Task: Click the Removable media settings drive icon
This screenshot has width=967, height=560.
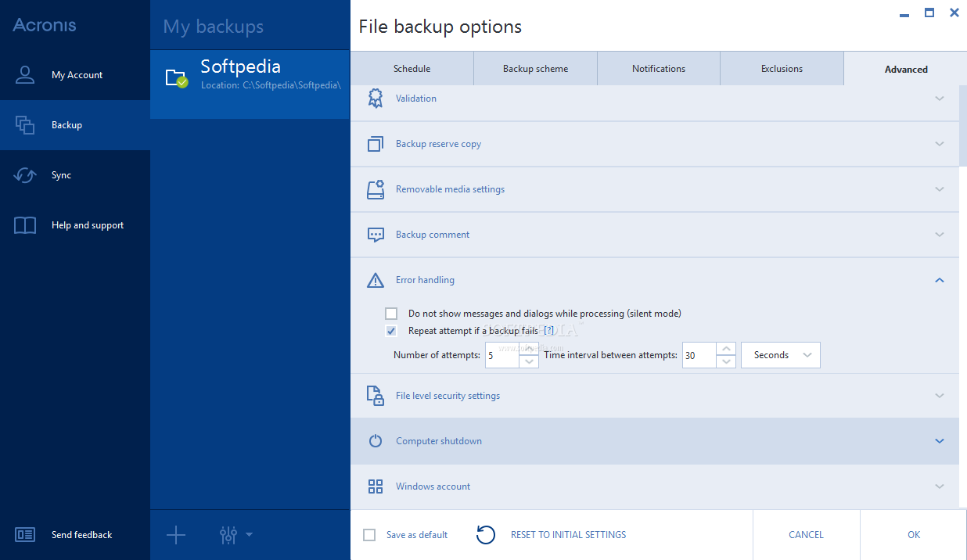Action: tap(376, 189)
